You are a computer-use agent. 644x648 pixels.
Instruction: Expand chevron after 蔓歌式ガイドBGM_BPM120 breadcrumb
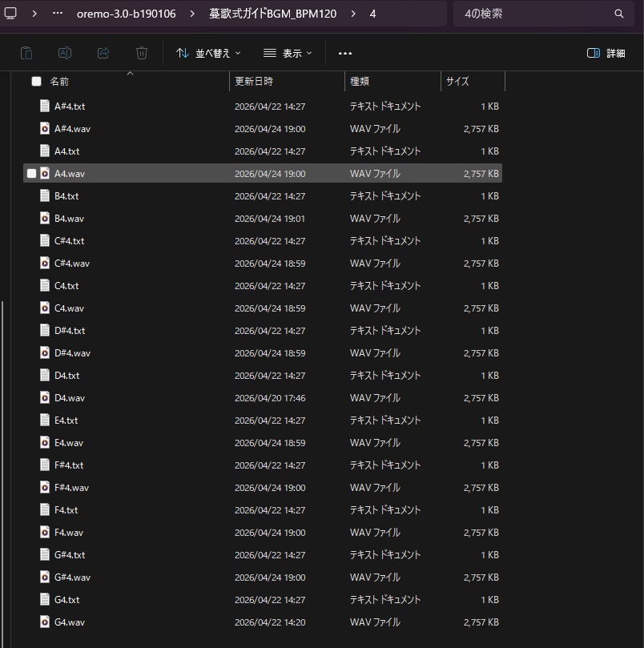point(353,14)
